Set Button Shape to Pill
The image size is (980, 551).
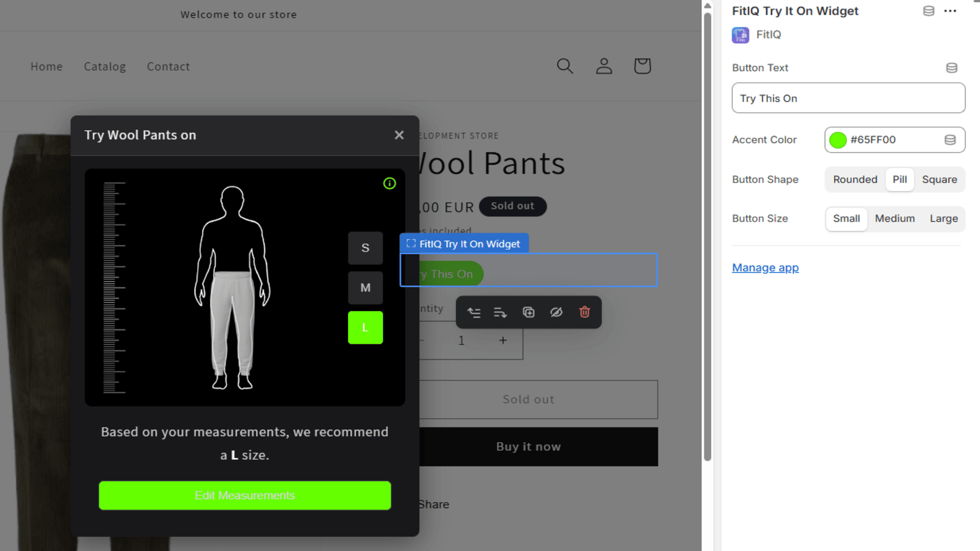pos(900,179)
